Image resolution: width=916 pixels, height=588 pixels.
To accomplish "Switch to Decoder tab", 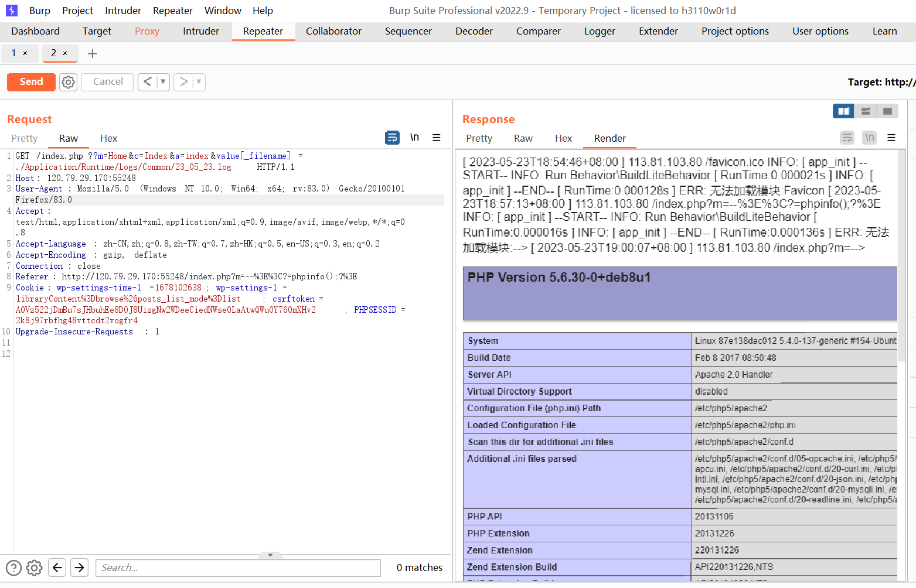I will 474,31.
